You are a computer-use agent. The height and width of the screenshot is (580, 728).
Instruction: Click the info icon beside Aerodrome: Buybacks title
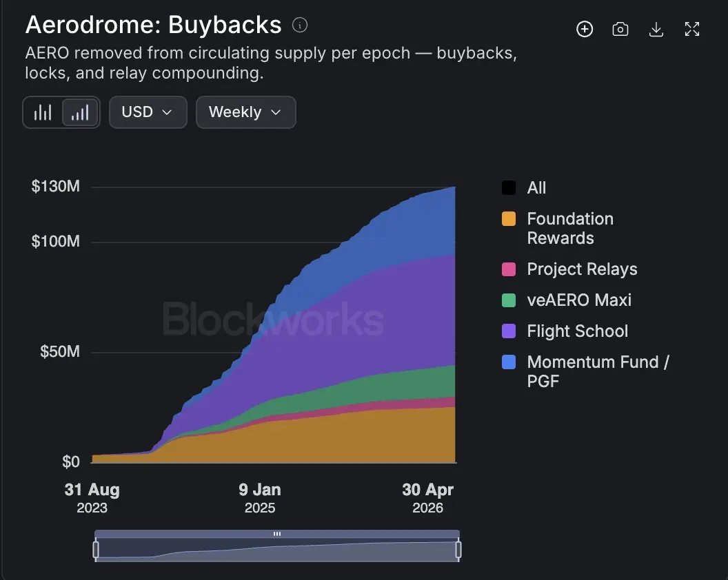point(299,25)
